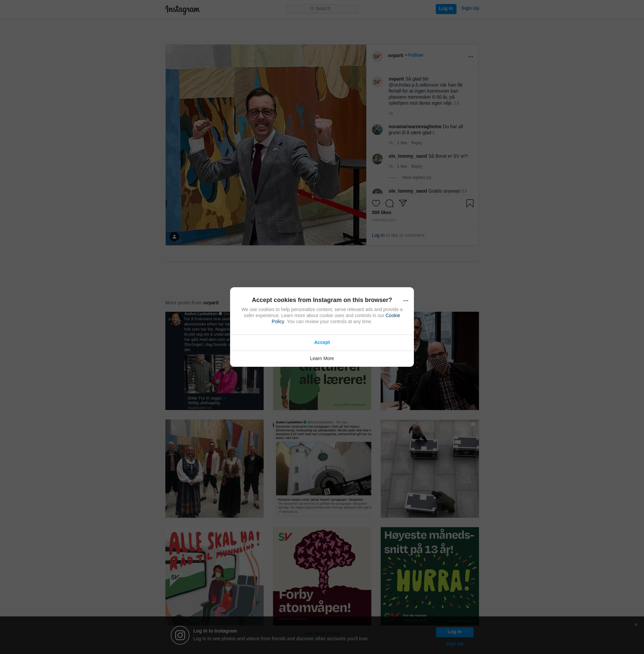
Task: Click the share paper plane icon
Action: click(402, 203)
